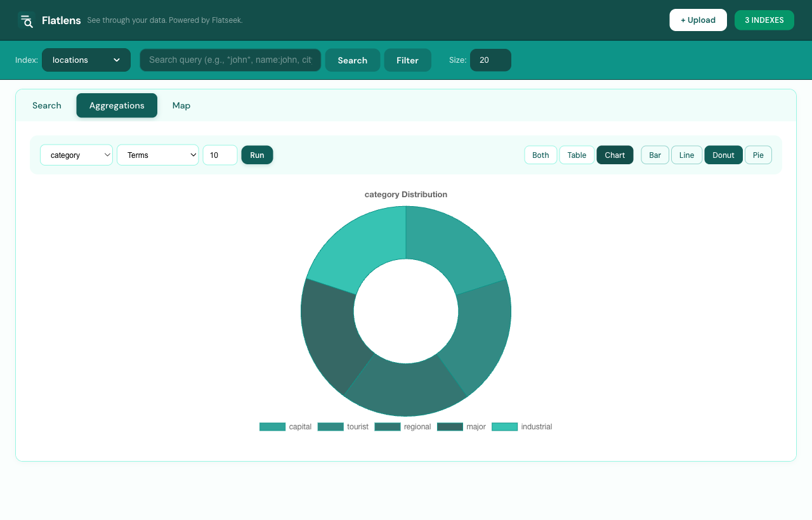
Task: Switch to the Map tab
Action: pyautogui.click(x=181, y=105)
